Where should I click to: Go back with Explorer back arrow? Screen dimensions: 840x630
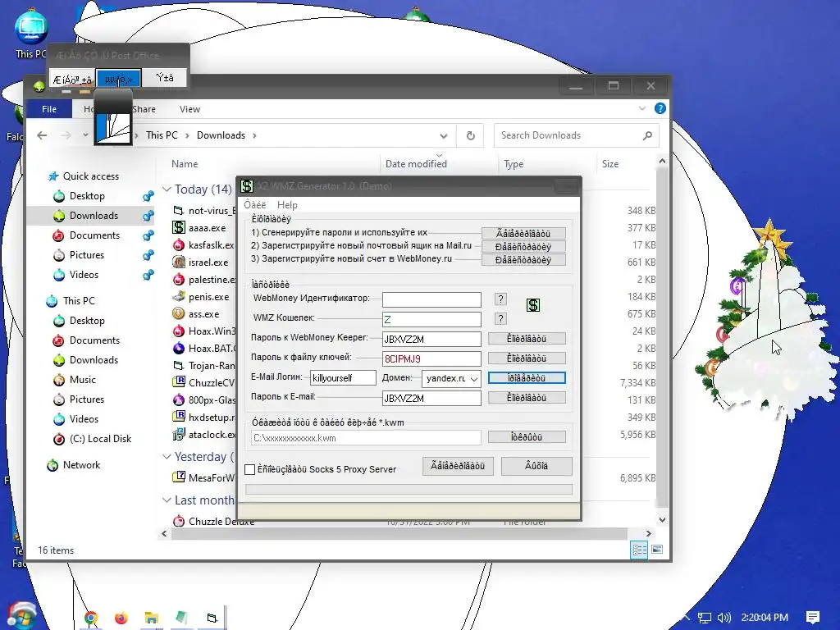[x=42, y=135]
